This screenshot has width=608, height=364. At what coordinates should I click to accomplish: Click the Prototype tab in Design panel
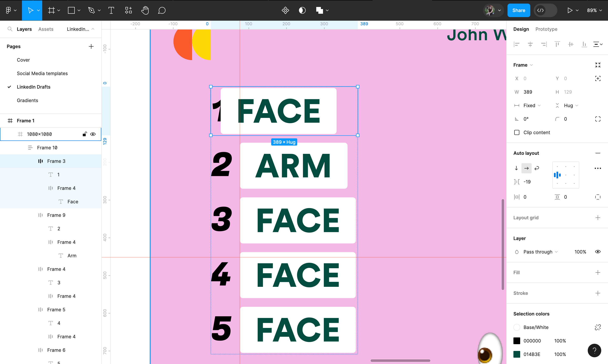pyautogui.click(x=546, y=29)
